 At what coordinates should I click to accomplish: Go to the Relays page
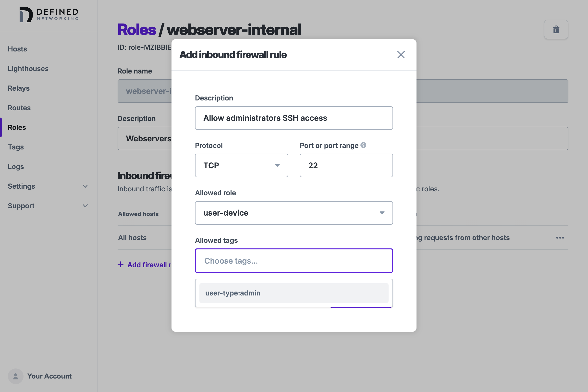point(19,88)
